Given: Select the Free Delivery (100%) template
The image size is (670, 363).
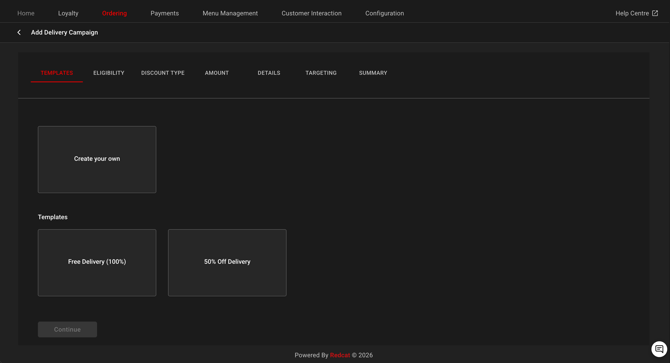Looking at the screenshot, I should coord(97,263).
